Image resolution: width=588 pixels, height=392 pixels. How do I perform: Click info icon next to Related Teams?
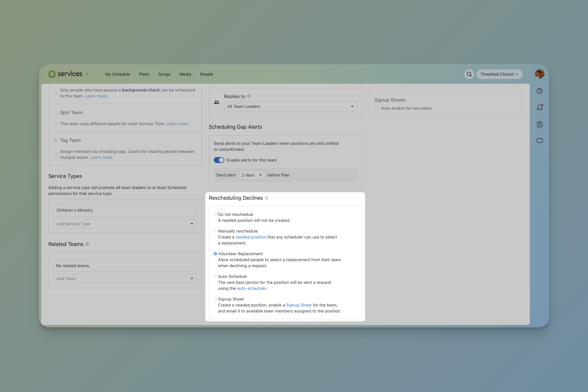tap(87, 244)
